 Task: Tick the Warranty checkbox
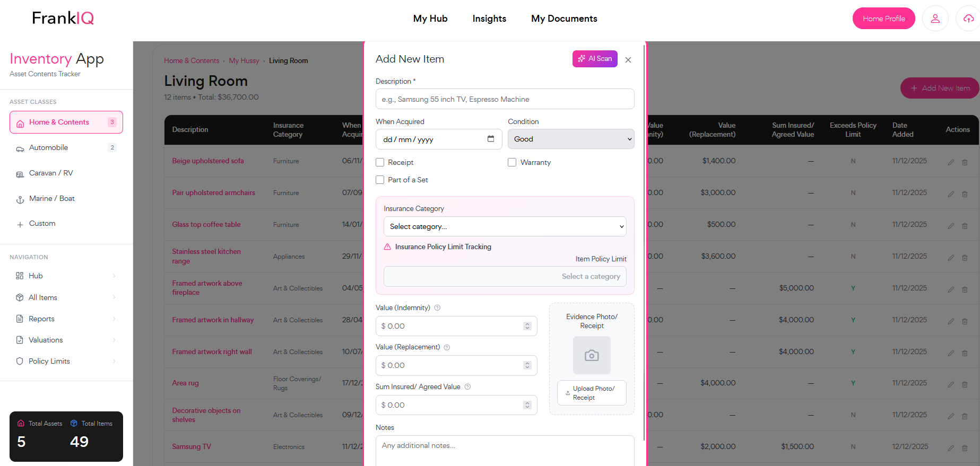tap(512, 162)
